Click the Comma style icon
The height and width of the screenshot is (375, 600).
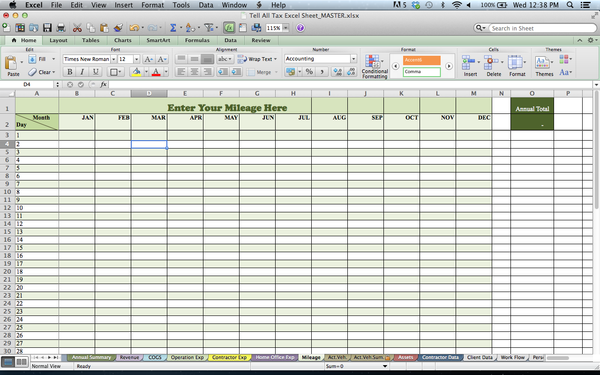tap(322, 72)
